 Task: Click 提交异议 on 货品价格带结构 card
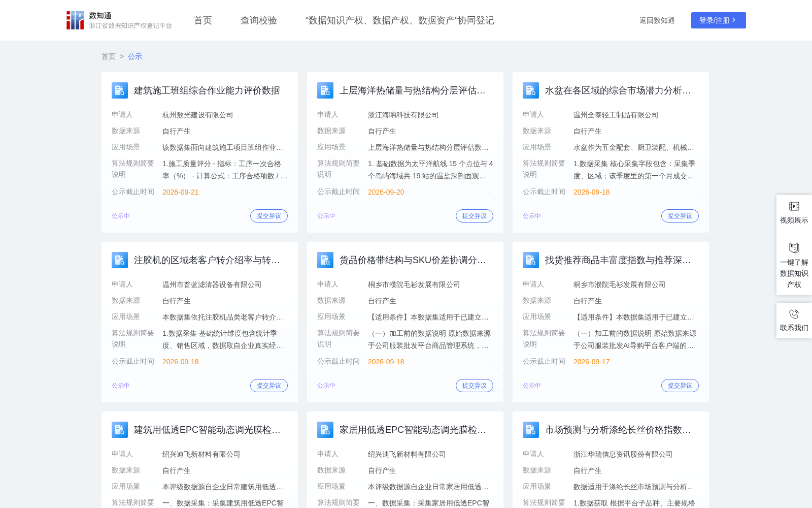[475, 386]
